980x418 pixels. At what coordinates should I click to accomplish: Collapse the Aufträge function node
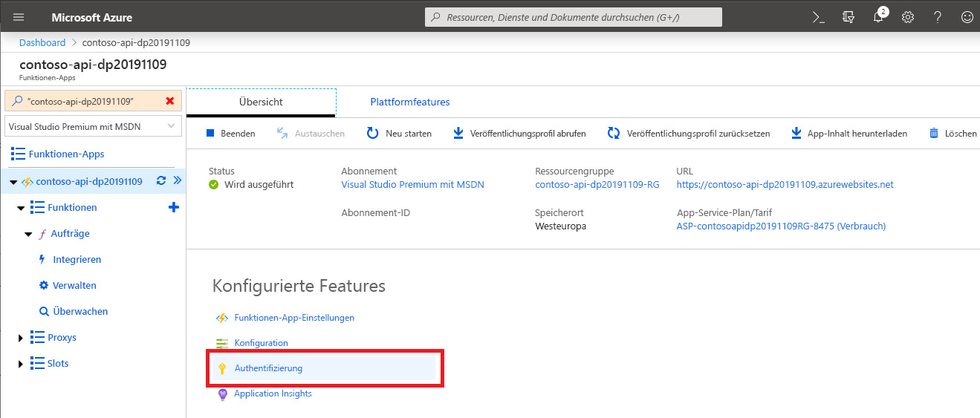point(28,234)
